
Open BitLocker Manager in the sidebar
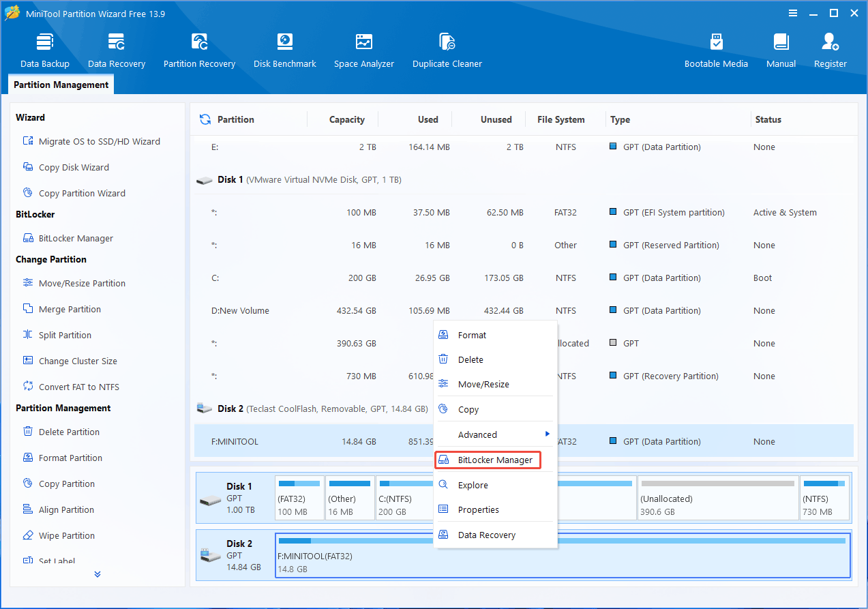pos(68,238)
